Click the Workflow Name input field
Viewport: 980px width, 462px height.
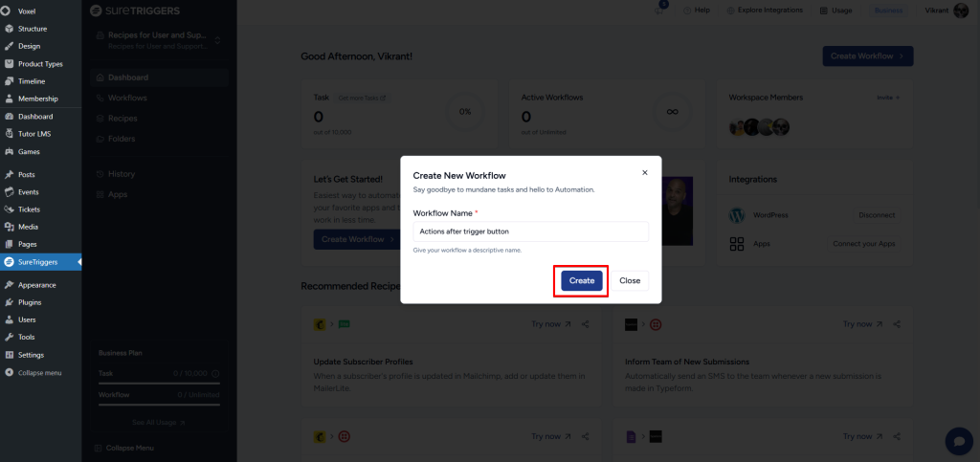530,231
